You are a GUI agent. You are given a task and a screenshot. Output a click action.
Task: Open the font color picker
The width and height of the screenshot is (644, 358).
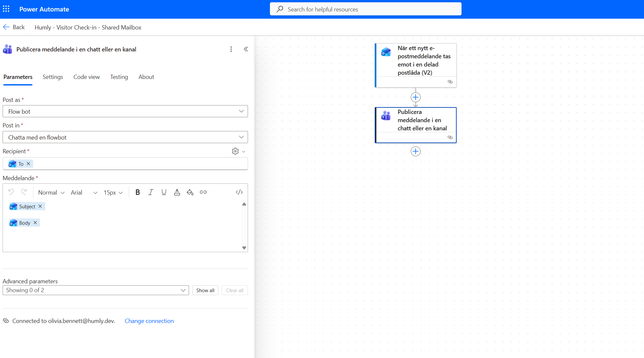point(177,192)
